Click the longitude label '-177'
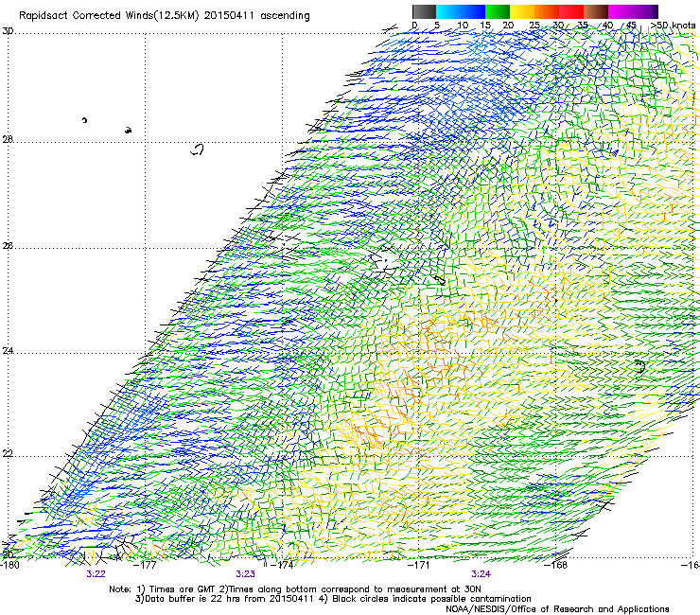Image resolution: width=700 pixels, height=615 pixels. [x=146, y=565]
